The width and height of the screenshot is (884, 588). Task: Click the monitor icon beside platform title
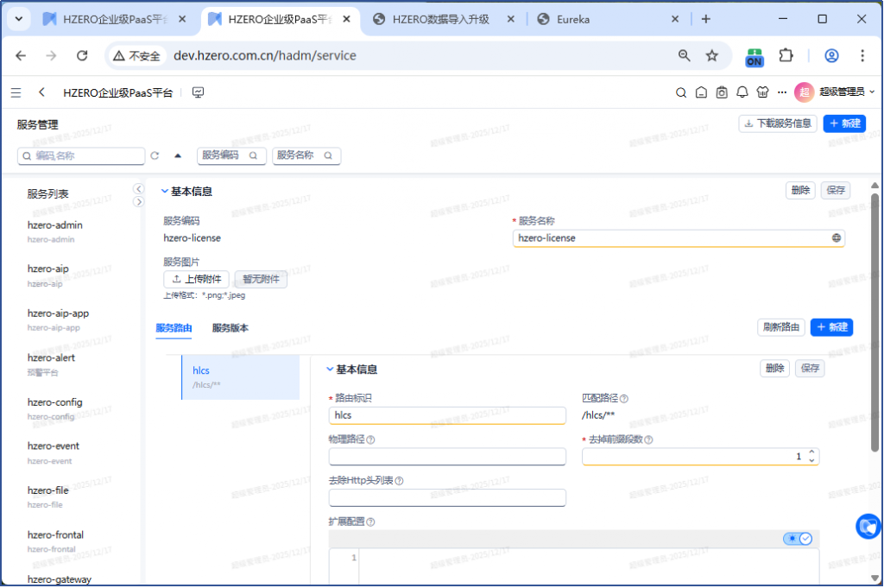point(198,92)
